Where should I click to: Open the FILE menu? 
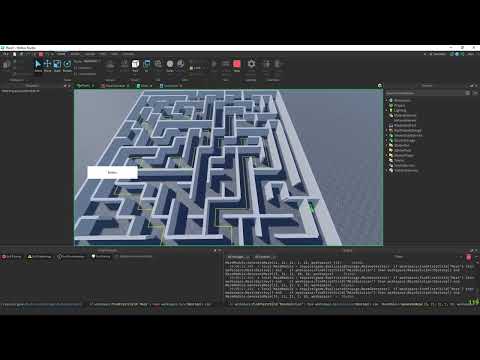point(5,54)
